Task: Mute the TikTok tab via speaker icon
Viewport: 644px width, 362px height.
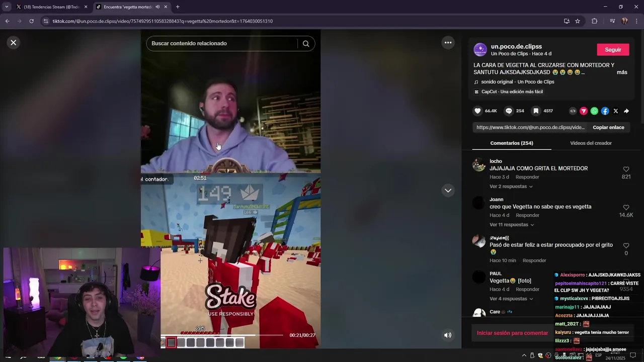Action: 157,7
